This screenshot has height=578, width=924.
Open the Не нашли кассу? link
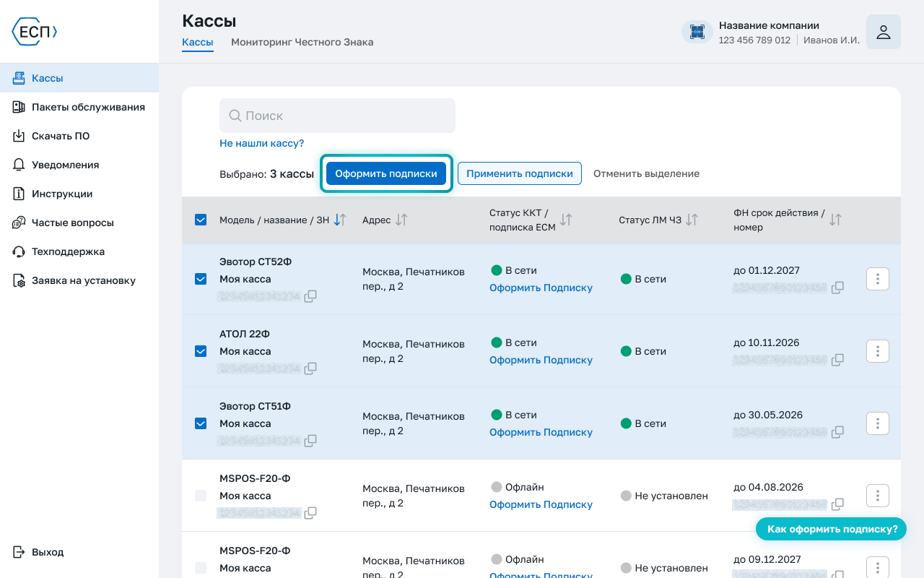[x=261, y=143]
